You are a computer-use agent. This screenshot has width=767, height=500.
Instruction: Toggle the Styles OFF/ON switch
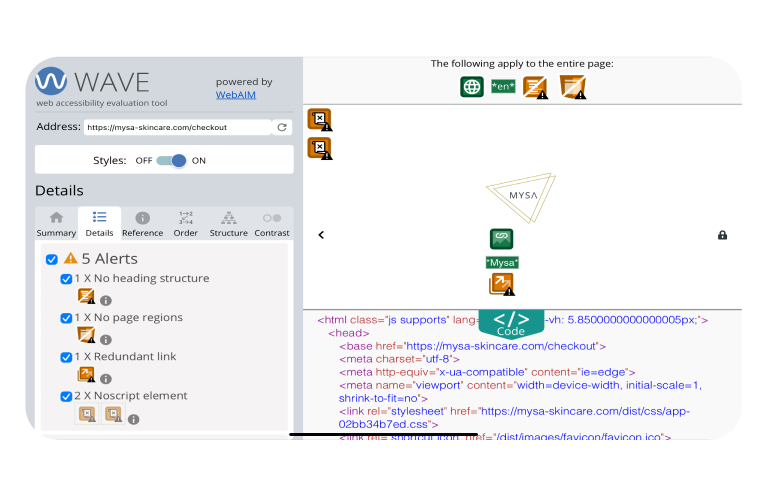coord(172,160)
